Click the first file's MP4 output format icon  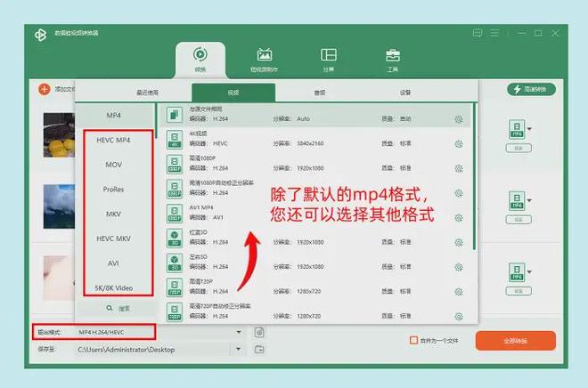tap(517, 129)
